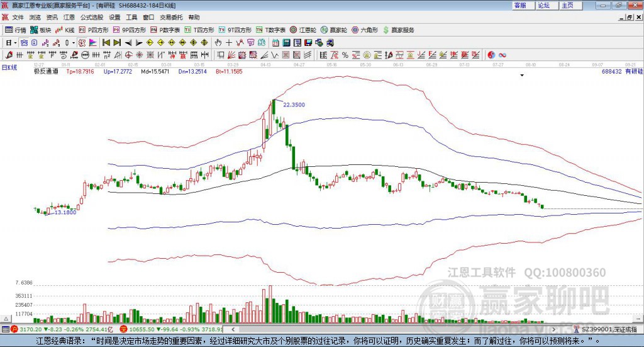
Task: Open the T数字表 tool
Action: click(270, 30)
